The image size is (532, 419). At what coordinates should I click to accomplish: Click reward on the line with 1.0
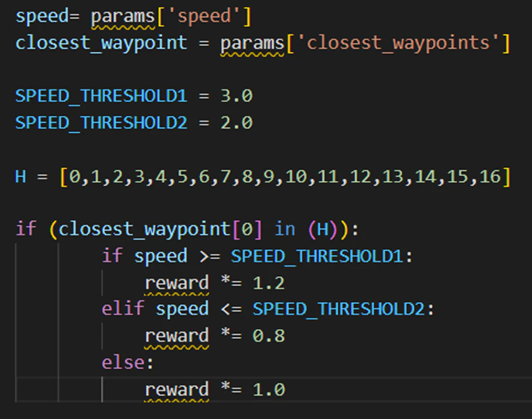pos(177,390)
